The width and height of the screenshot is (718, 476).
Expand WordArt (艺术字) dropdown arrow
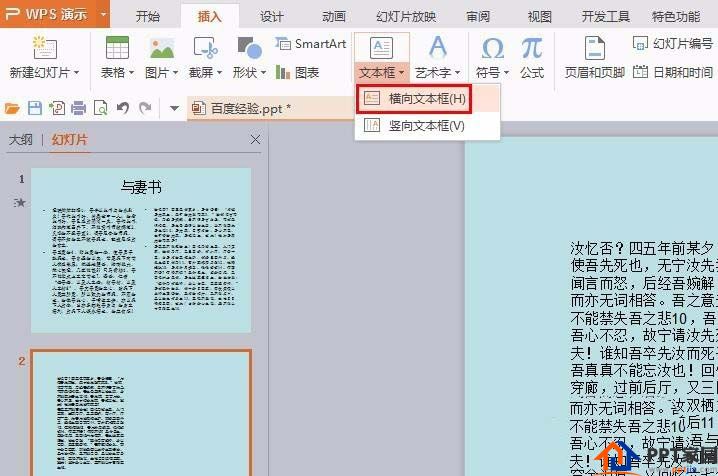point(457,72)
